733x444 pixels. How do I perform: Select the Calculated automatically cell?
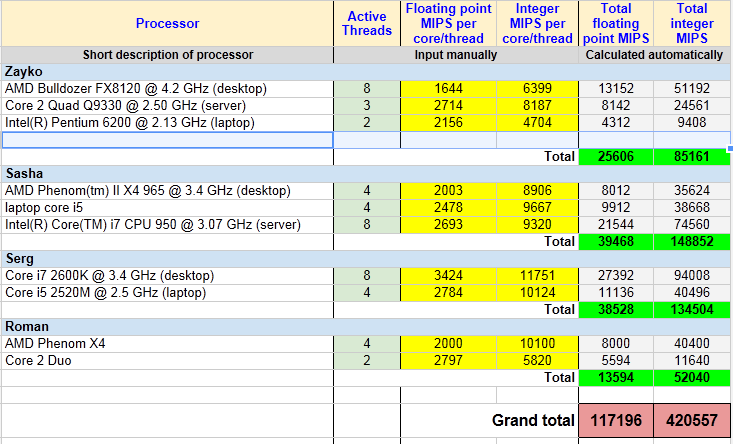click(654, 55)
